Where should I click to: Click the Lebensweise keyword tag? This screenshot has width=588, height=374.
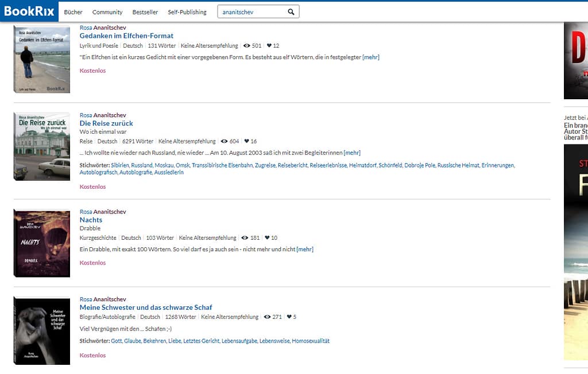click(x=275, y=341)
